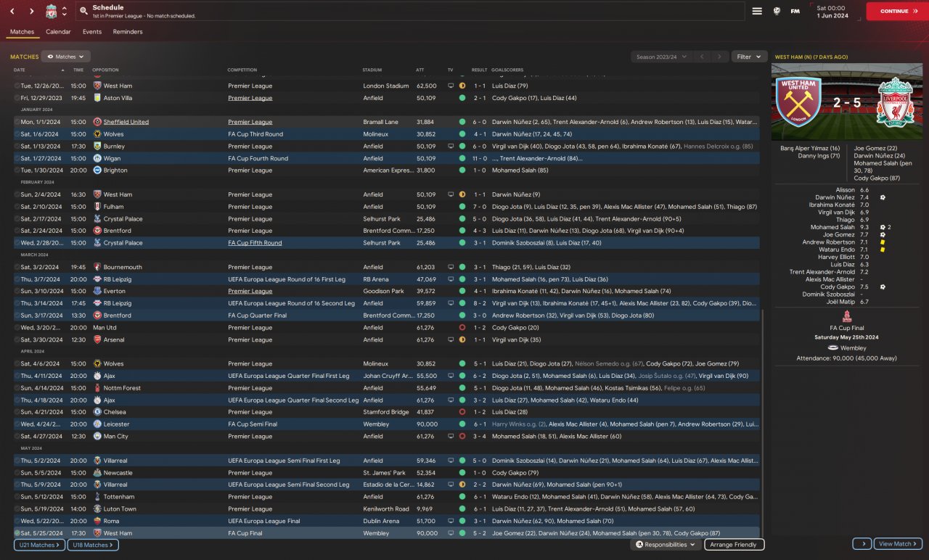
Task: Click the draw result indicator on Villarreal 5/9 row
Action: pos(462,485)
